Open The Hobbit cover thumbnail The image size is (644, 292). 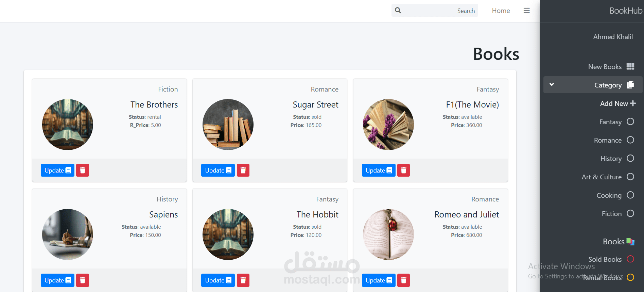coord(228,234)
